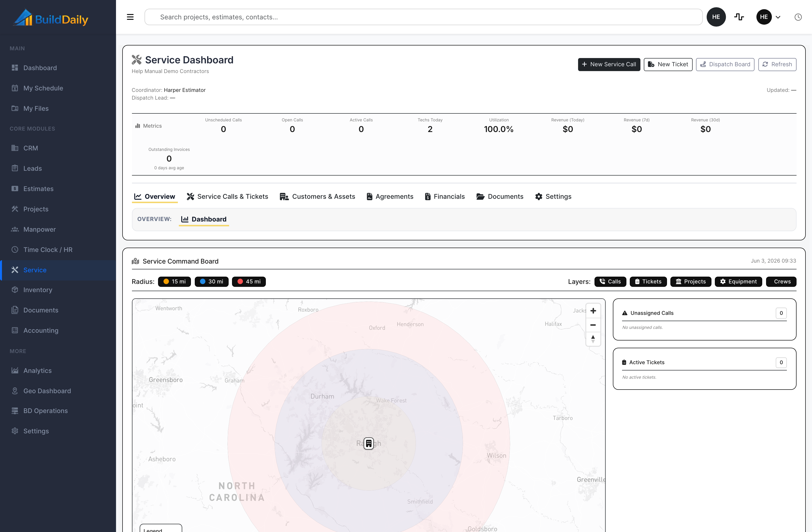Click the BD Operations server icon
The width and height of the screenshot is (812, 532).
click(x=15, y=411)
